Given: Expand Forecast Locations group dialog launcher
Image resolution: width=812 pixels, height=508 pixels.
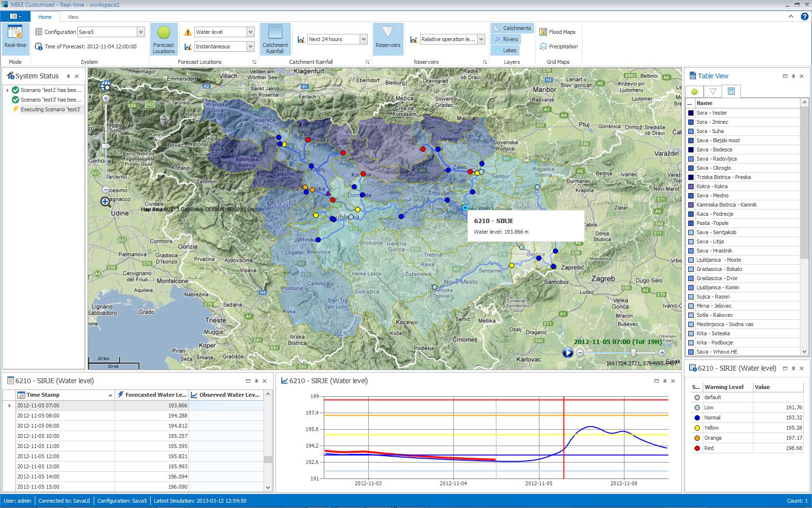Looking at the screenshot, I should click(255, 62).
